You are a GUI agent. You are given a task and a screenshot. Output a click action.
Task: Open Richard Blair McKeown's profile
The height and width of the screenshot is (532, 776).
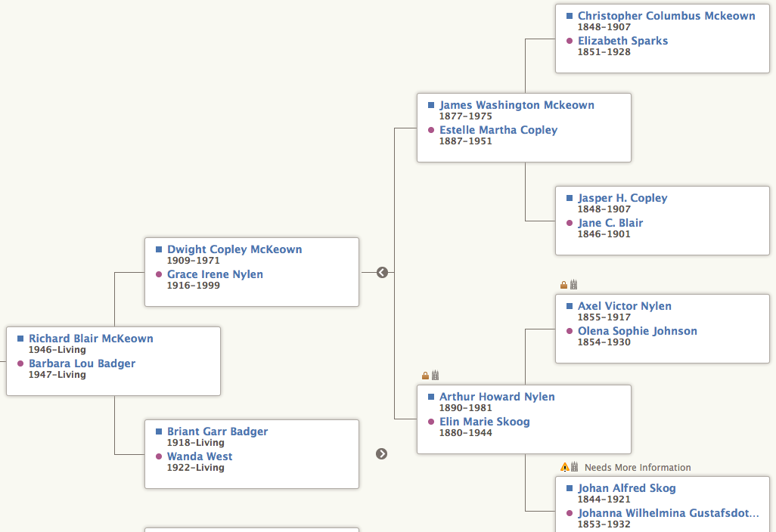point(91,339)
